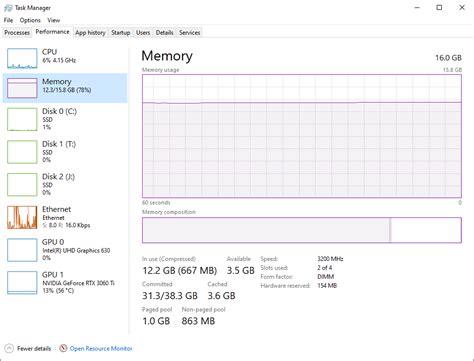Viewport: 474px width, 361px height.
Task: Click the Memory usage graph area
Action: click(302, 136)
